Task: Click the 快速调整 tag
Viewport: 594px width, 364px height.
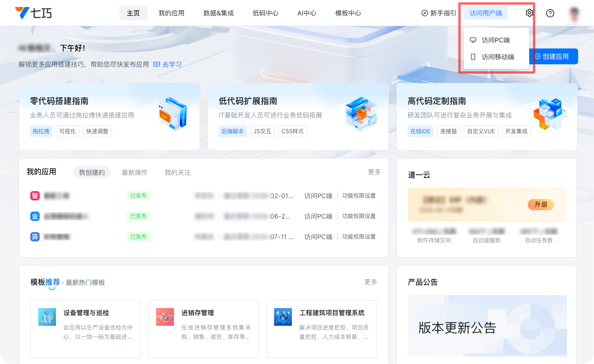Action: 97,131
